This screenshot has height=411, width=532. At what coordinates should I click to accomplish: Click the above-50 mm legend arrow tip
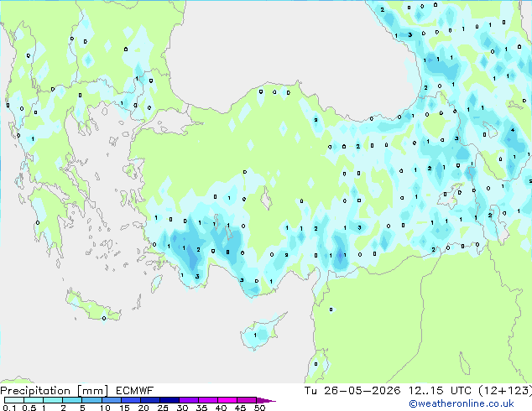tap(266, 400)
